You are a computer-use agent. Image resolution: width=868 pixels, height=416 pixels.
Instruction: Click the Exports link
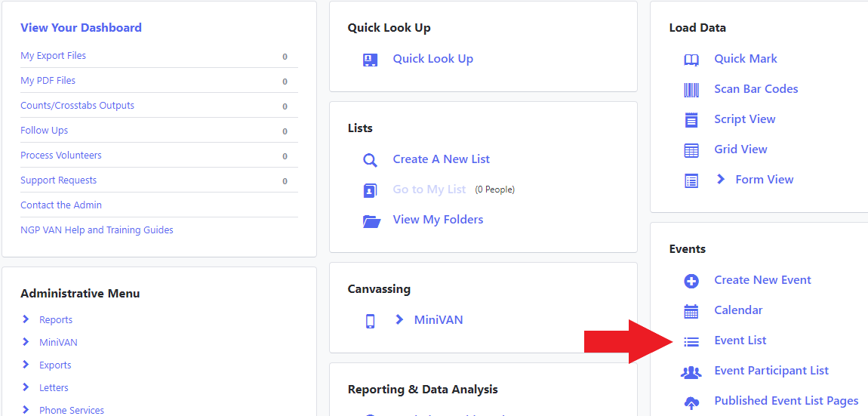(x=55, y=365)
